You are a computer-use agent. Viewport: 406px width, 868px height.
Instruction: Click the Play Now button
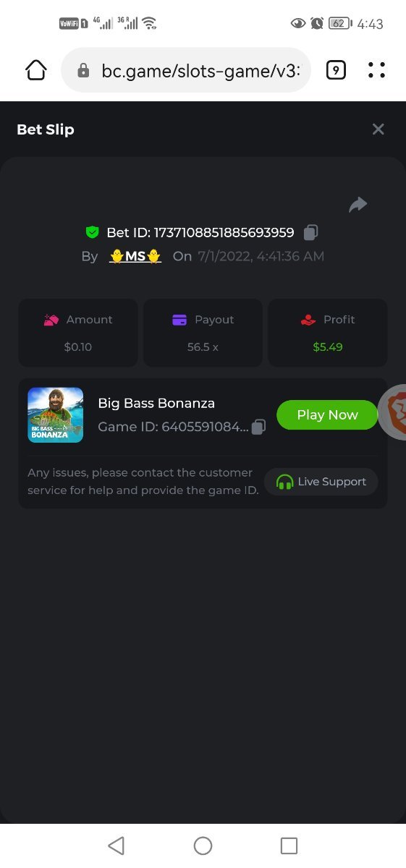327,415
